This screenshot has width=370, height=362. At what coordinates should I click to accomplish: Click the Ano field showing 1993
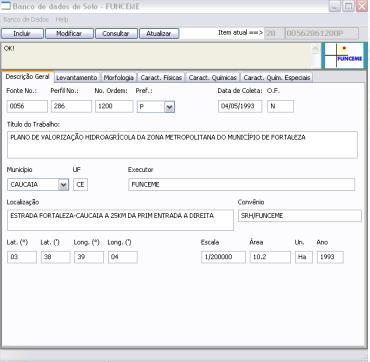pos(330,257)
